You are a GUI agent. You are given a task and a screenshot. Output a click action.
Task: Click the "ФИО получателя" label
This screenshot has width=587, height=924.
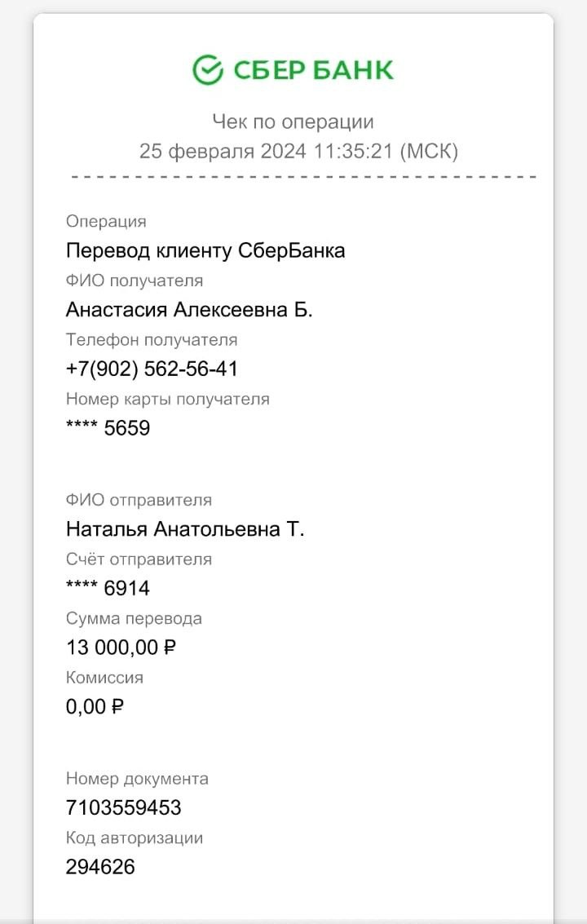[135, 281]
